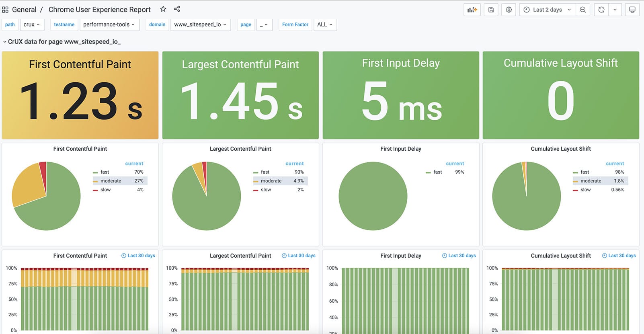Toggle slow series in Cumulative Layout Shift legend
The image size is (644, 334).
[x=585, y=190]
